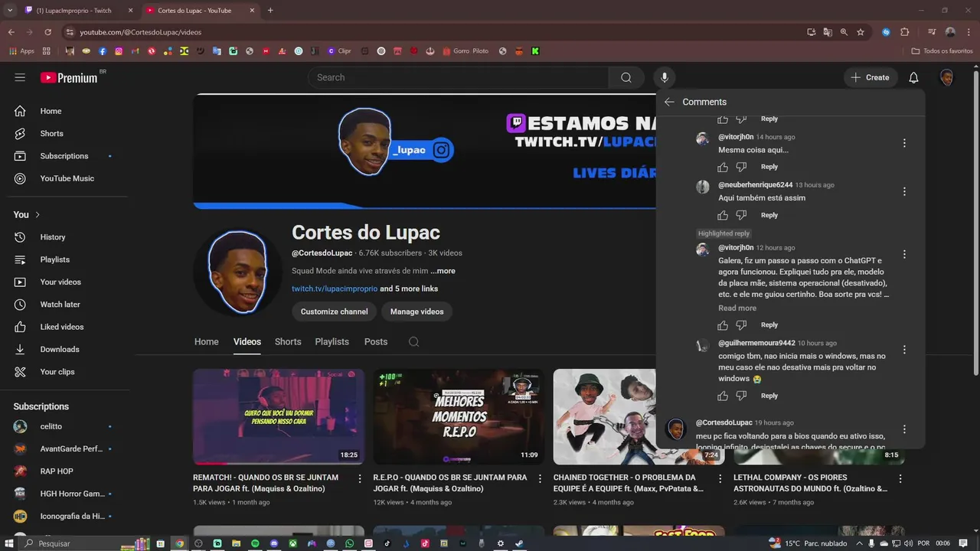Reply to @guilhermemoura9442 comment

[x=769, y=396]
